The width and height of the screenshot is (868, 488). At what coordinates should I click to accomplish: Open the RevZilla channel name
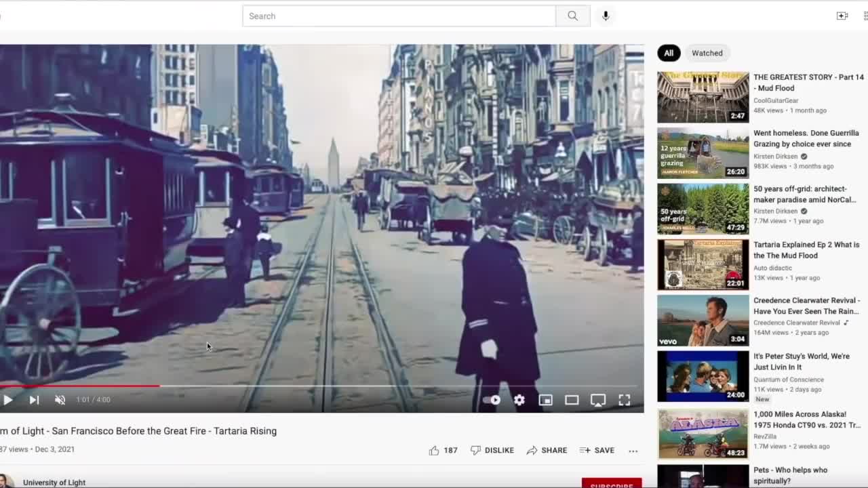click(766, 436)
